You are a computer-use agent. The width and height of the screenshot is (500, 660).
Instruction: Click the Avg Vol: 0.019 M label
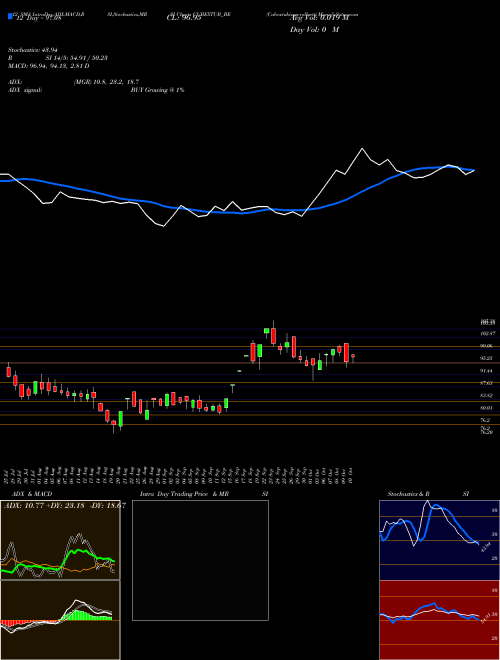coord(319,18)
